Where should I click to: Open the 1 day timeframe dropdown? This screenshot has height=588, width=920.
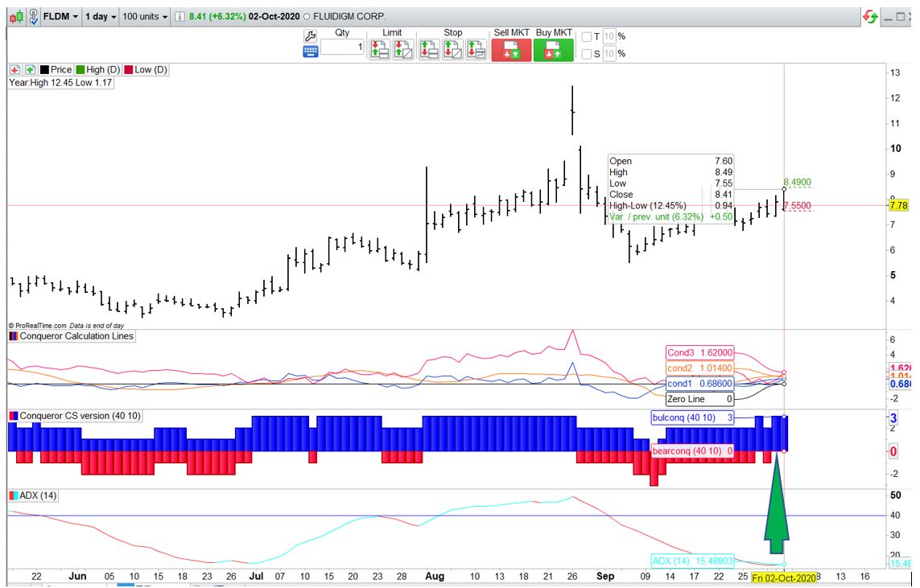[101, 16]
